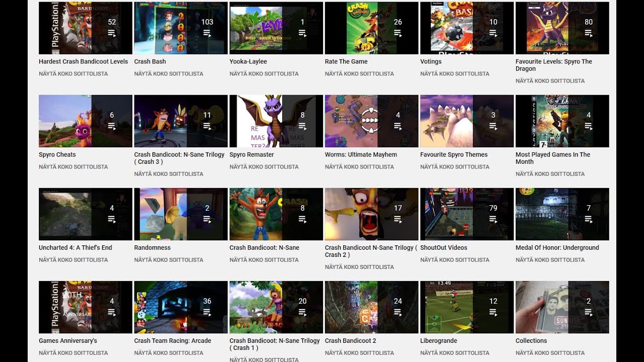Open Favourite Levels: Spyro The Dragon title
Image resolution: width=644 pixels, height=362 pixels.
click(554, 65)
